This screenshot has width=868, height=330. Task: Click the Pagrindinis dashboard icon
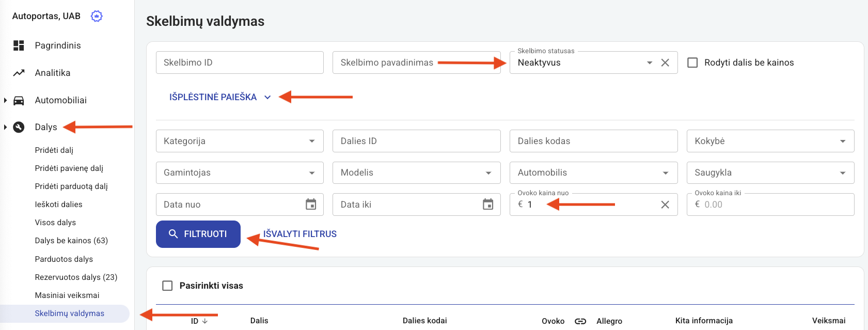19,45
